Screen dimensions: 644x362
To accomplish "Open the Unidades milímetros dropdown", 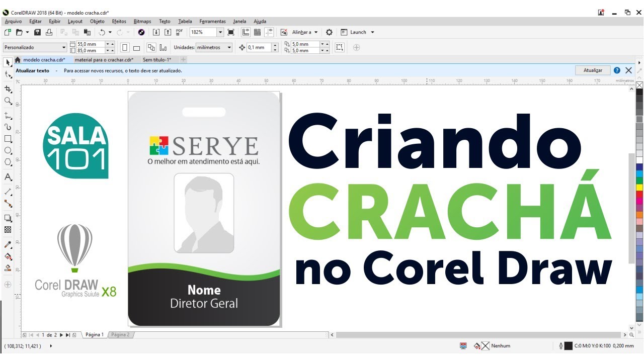I will coord(229,47).
